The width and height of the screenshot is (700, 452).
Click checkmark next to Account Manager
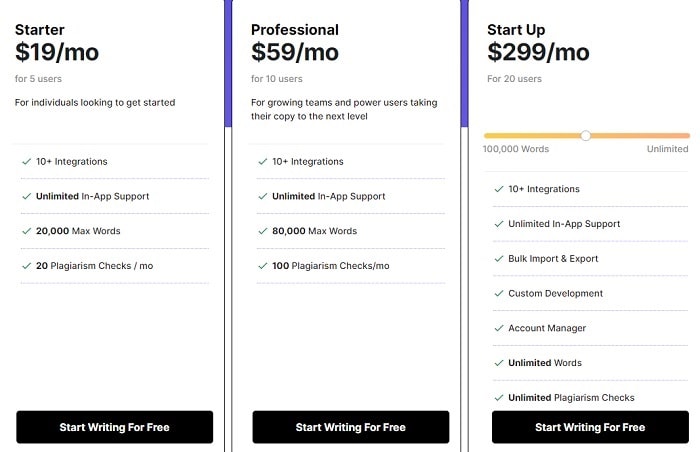[x=498, y=329]
